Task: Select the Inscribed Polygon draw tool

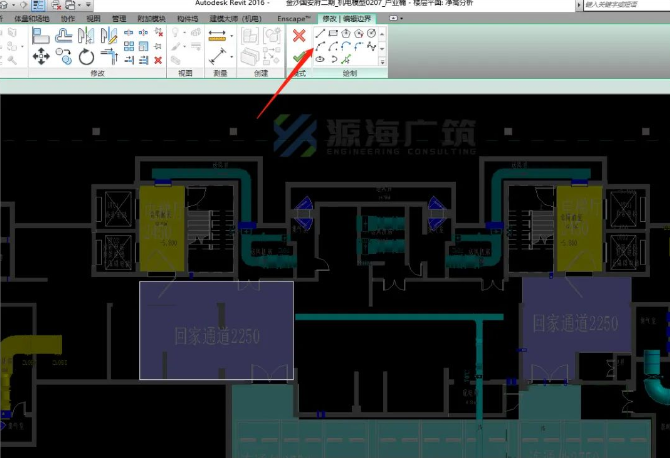Action: (346, 33)
